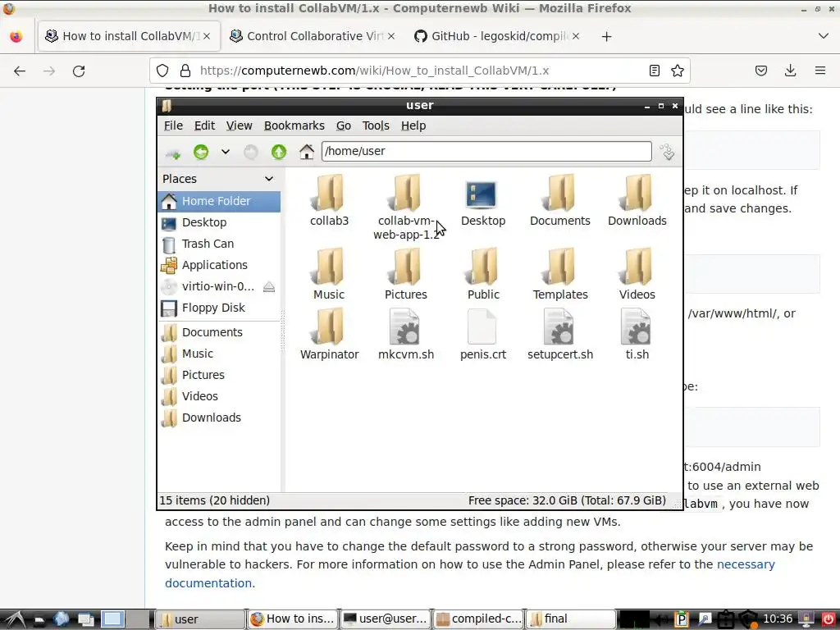Open Trash Can in Places sidebar
The image size is (840, 630).
click(x=219, y=244)
